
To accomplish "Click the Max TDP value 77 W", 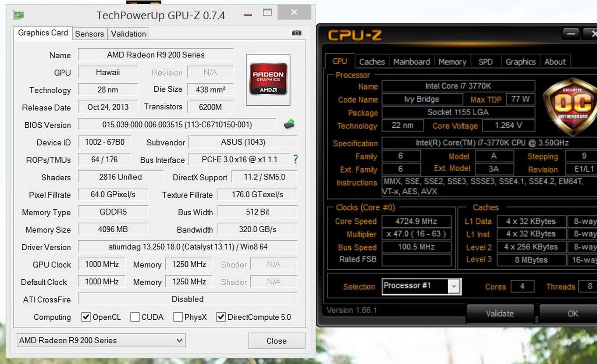I will pyautogui.click(x=520, y=99).
